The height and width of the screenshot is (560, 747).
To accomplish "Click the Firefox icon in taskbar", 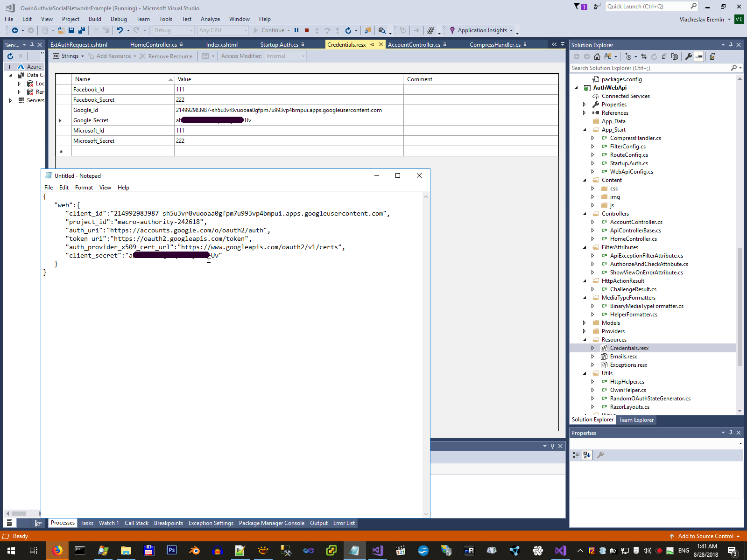I will 57,551.
